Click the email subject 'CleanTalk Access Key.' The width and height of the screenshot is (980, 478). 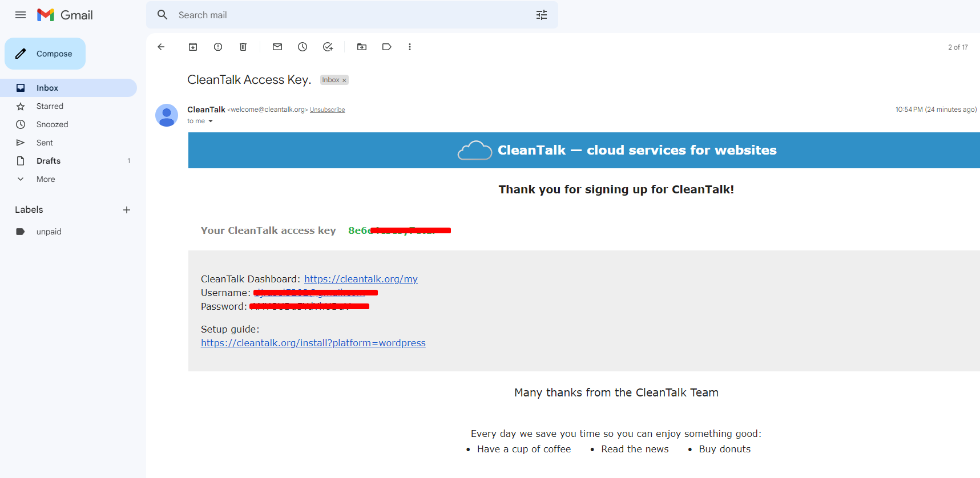249,80
